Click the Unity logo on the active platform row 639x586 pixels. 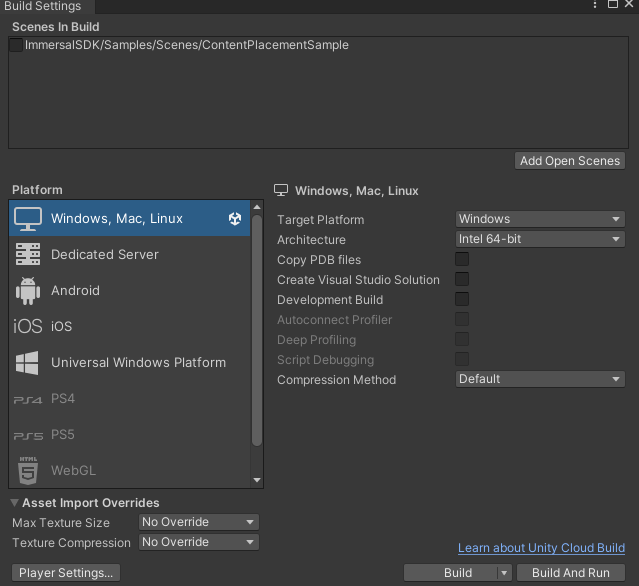[235, 219]
